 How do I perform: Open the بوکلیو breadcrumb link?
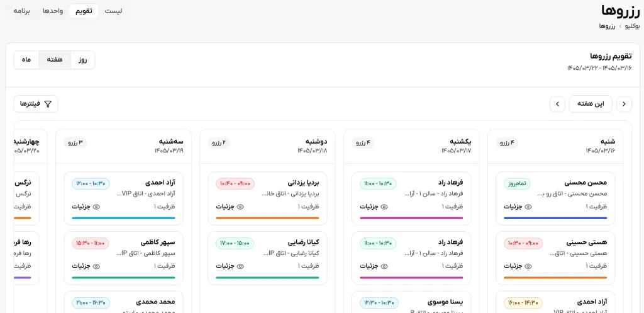pos(631,26)
